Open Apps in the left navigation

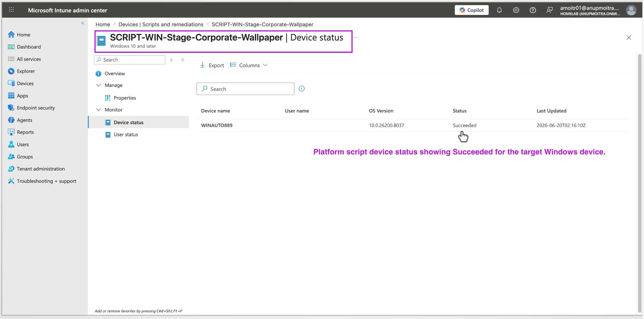pyautogui.click(x=18, y=96)
